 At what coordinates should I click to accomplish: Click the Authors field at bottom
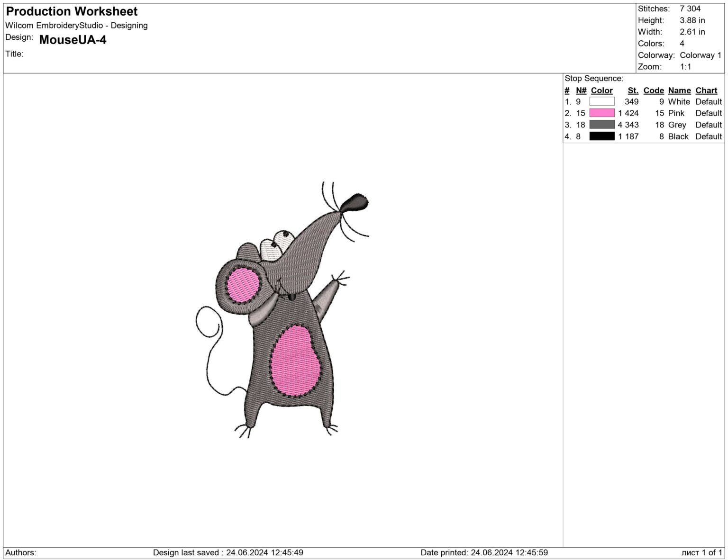tap(21, 552)
